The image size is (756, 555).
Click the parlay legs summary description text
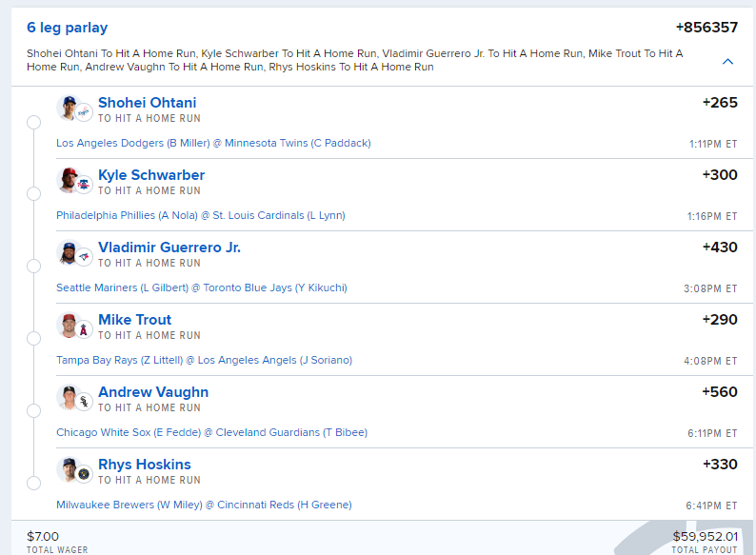tap(355, 60)
